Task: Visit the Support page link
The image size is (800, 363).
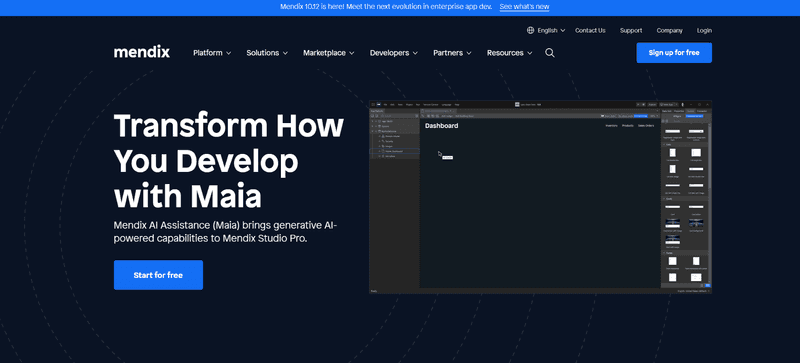Action: [631, 31]
